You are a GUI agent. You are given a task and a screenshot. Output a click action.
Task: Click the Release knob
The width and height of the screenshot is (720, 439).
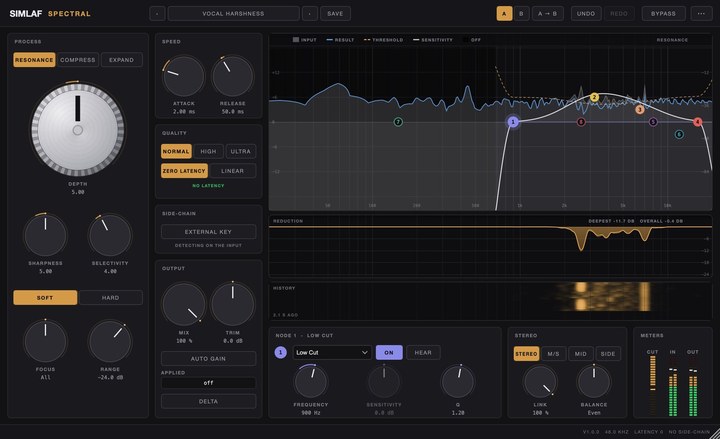coord(233,76)
